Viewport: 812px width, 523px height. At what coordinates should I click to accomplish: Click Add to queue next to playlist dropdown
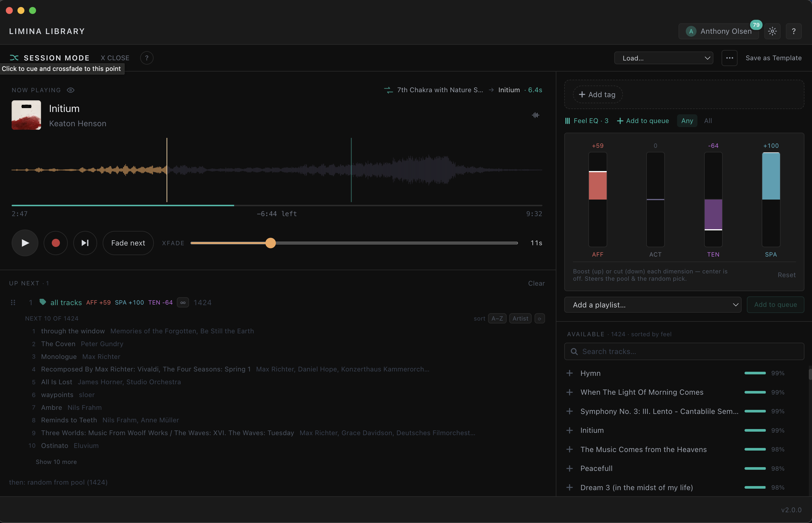(775, 305)
